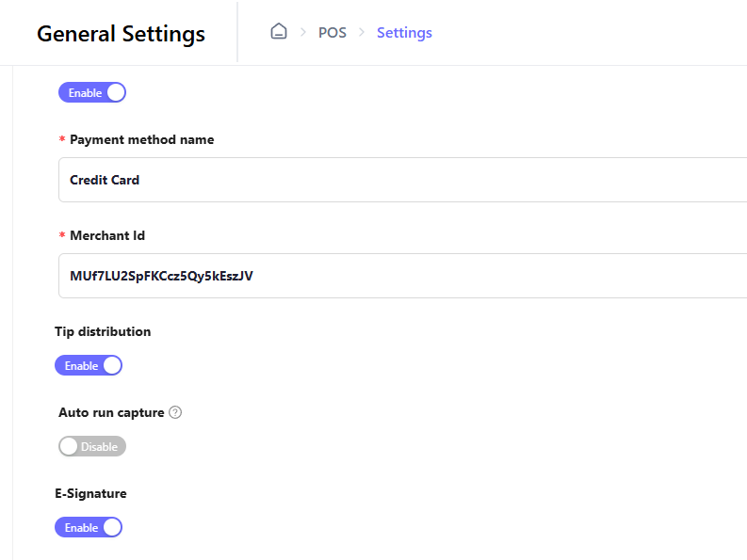Click the Merchant Id label

click(107, 235)
